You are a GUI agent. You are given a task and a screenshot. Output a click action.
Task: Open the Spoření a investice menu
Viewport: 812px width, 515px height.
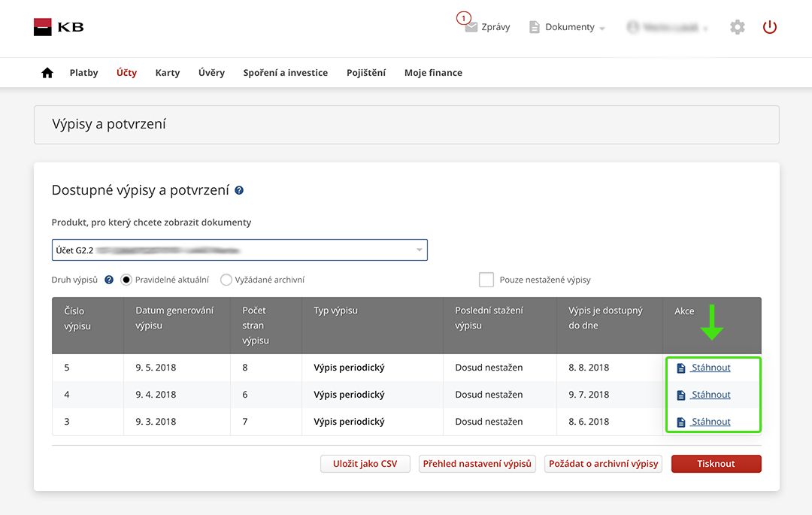285,73
